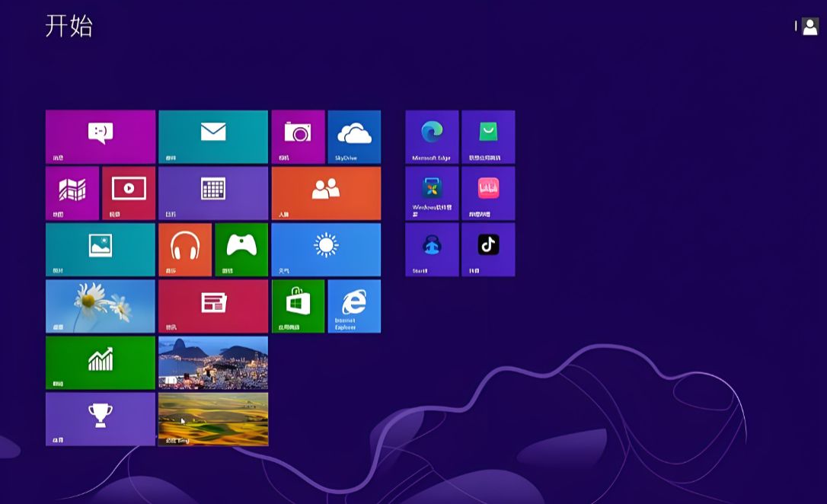The width and height of the screenshot is (827, 504).
Task: Click the user account avatar
Action: [809, 26]
